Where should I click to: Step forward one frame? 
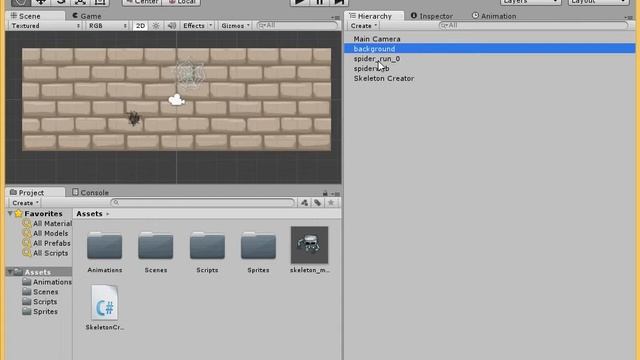pos(339,2)
